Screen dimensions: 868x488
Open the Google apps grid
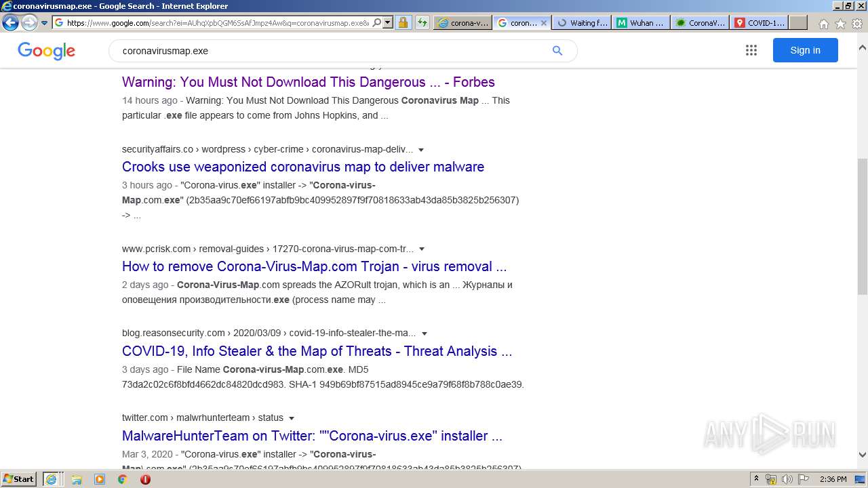751,50
